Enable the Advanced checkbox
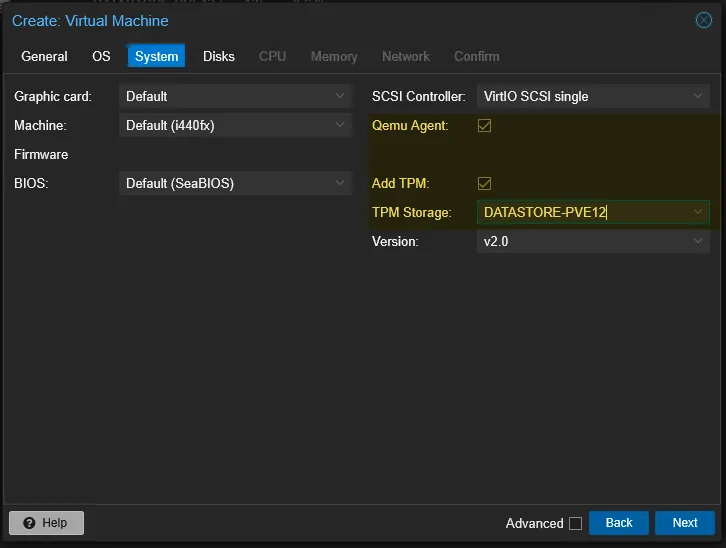Image resolution: width=726 pixels, height=548 pixels. (x=575, y=523)
